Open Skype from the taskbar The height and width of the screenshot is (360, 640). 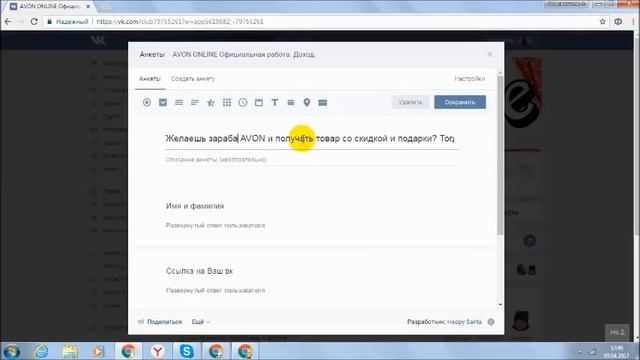187,351
